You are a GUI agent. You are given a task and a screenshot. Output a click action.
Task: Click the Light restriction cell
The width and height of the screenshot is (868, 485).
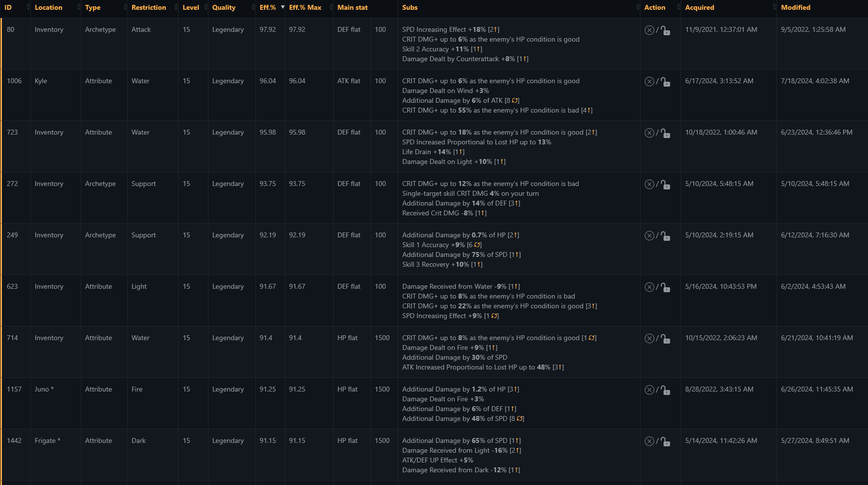click(x=139, y=286)
